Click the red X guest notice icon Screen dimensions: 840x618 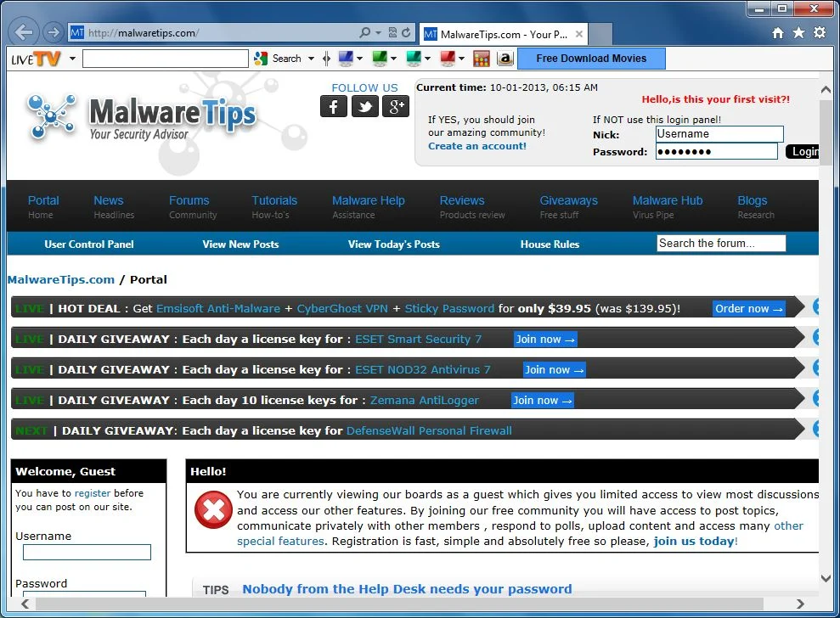[213, 509]
